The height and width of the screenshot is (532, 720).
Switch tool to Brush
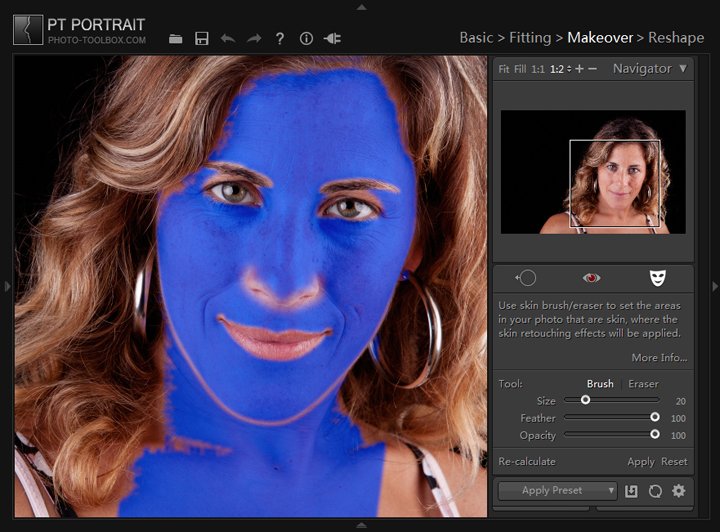(600, 384)
